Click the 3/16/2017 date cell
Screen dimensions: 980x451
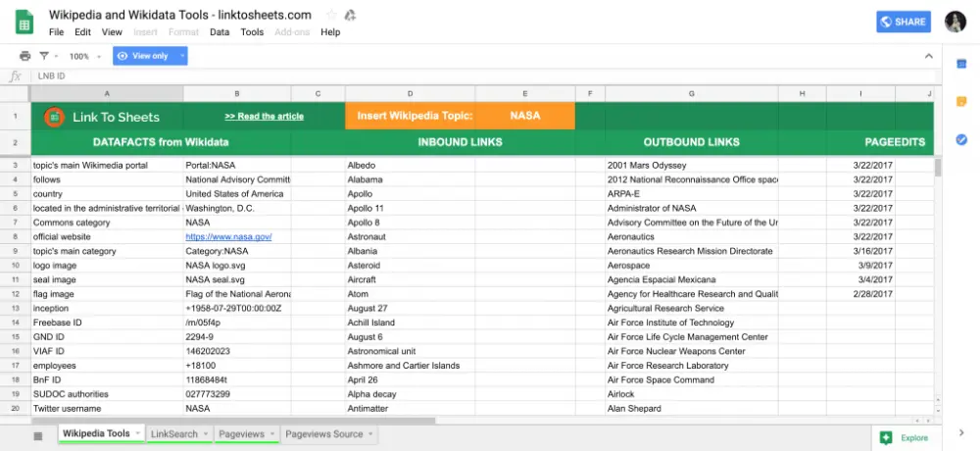860,251
